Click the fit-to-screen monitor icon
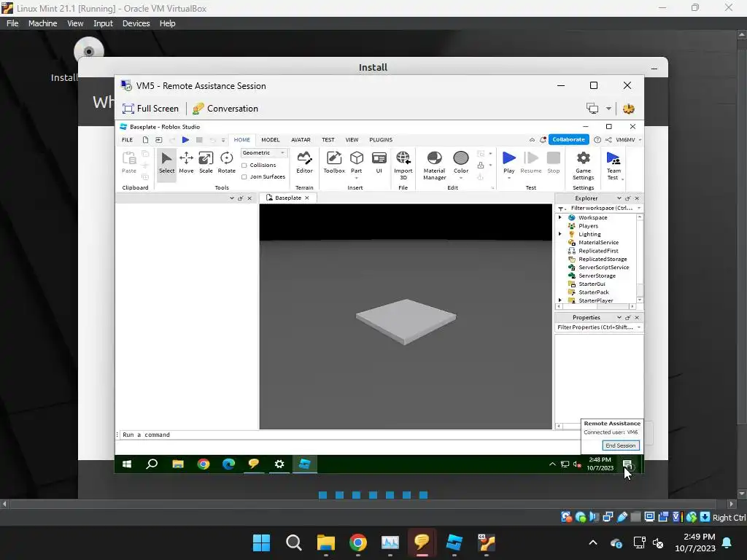747x560 pixels. 592,109
